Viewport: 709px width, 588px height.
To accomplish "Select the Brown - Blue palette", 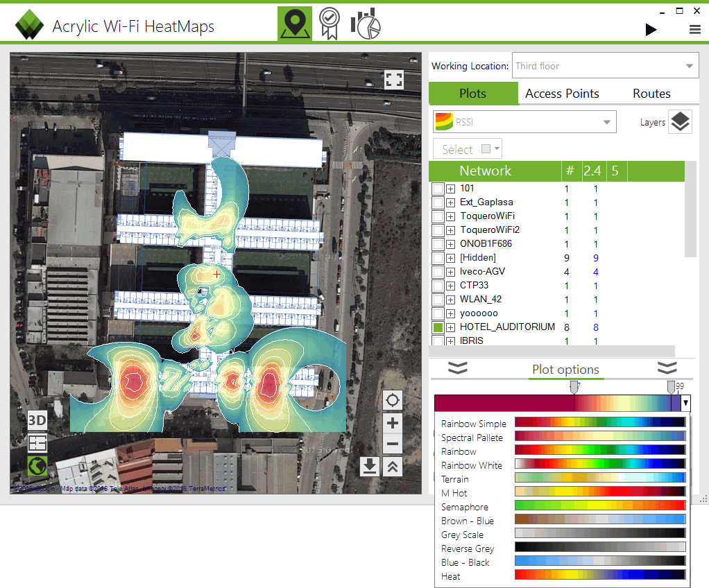I will pos(563,521).
